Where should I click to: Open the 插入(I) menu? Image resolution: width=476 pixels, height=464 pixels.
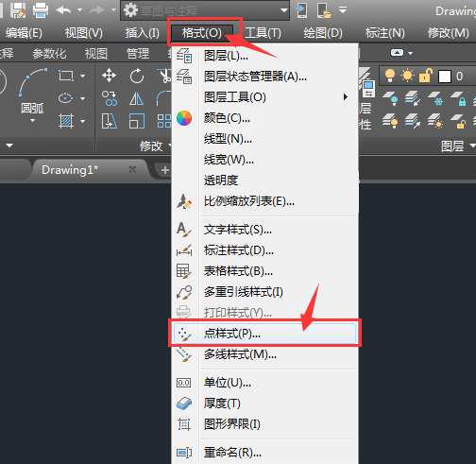143,33
